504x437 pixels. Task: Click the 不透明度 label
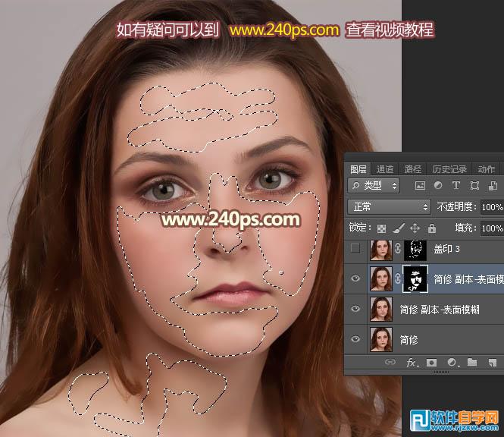click(x=456, y=206)
